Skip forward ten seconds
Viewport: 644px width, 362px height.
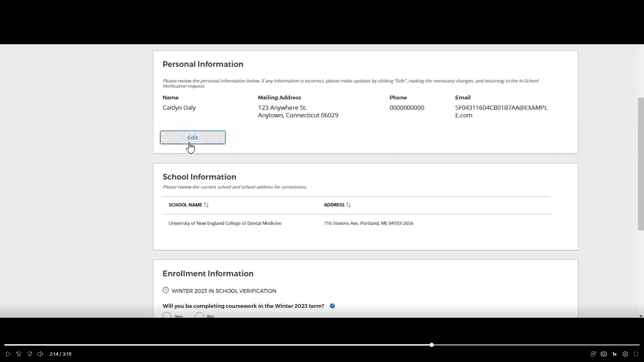[30, 354]
